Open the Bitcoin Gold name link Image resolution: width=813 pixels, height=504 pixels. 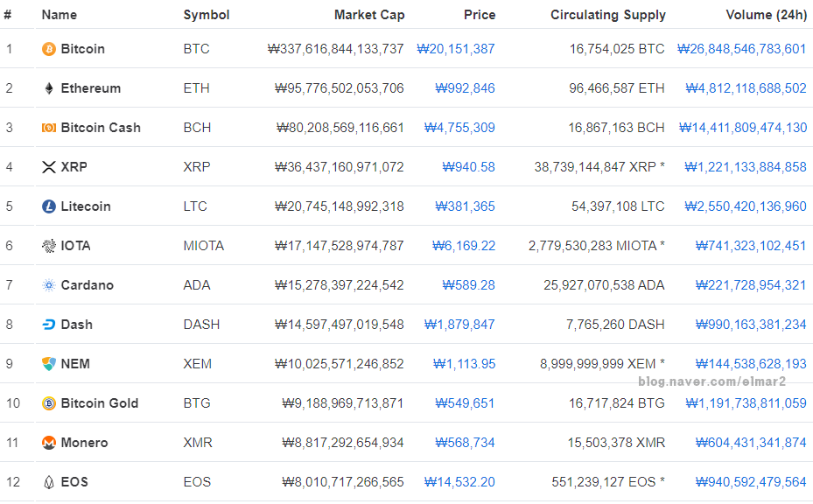click(100, 404)
